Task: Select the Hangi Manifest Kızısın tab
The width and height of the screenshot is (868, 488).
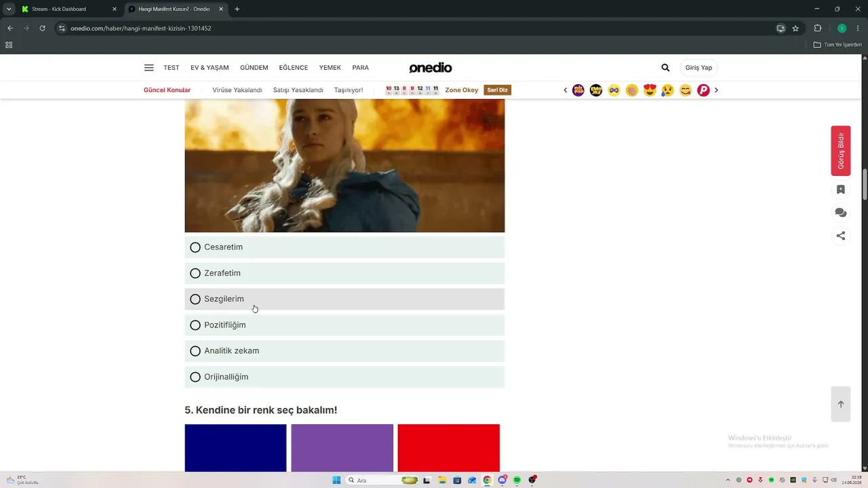Action: coord(176,9)
